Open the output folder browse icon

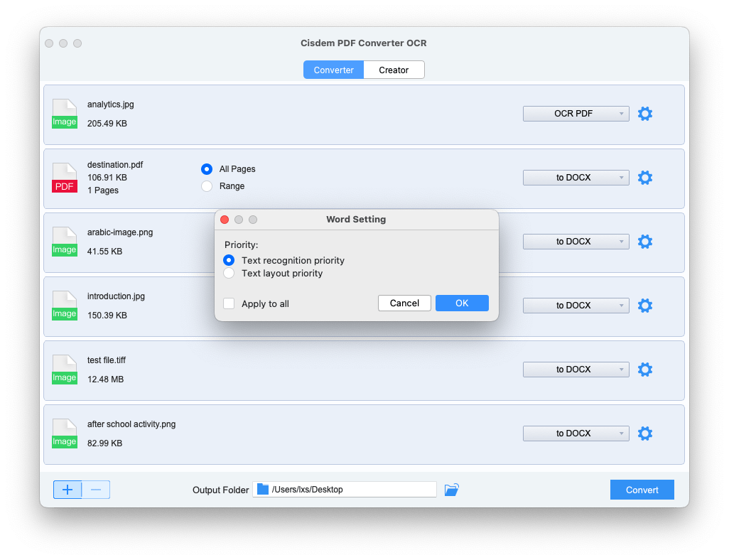pos(451,490)
